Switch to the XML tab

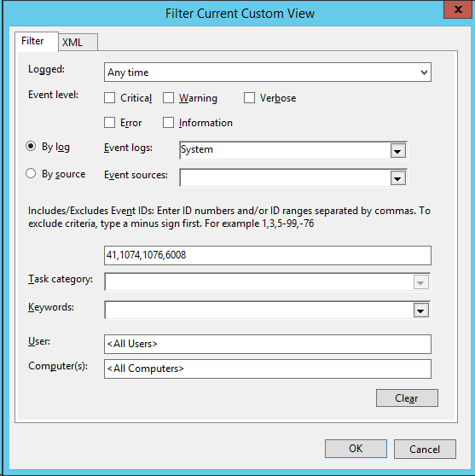[78, 42]
